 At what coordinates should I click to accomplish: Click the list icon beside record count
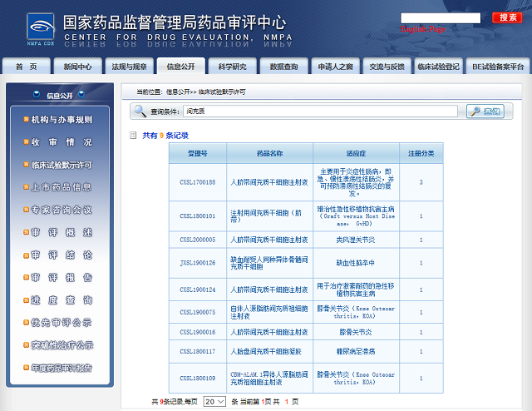click(133, 135)
